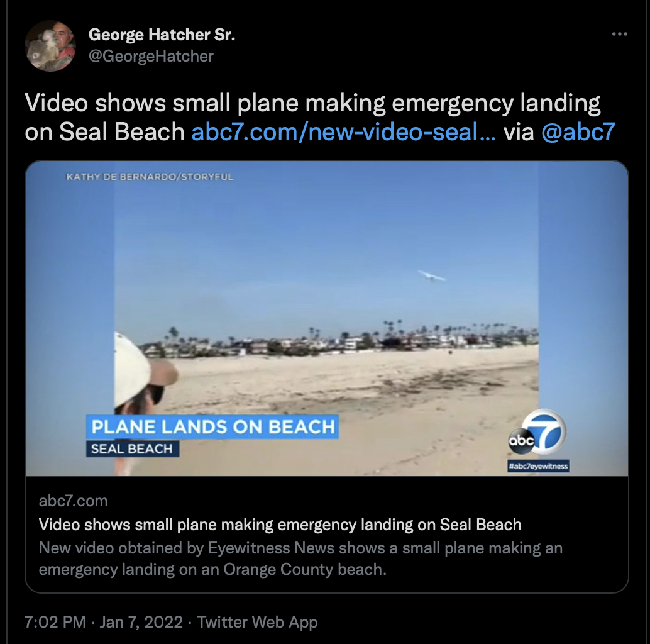Open the three-dot more options menu
The image size is (650, 644).
pos(619,34)
